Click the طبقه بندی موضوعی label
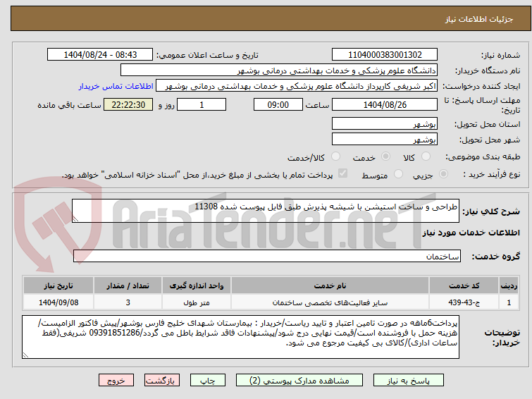This screenshot has height=399, width=532. coord(483,156)
